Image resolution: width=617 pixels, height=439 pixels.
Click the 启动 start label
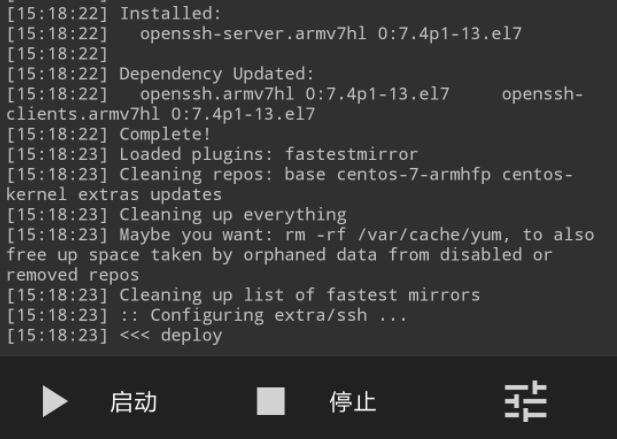click(x=133, y=402)
